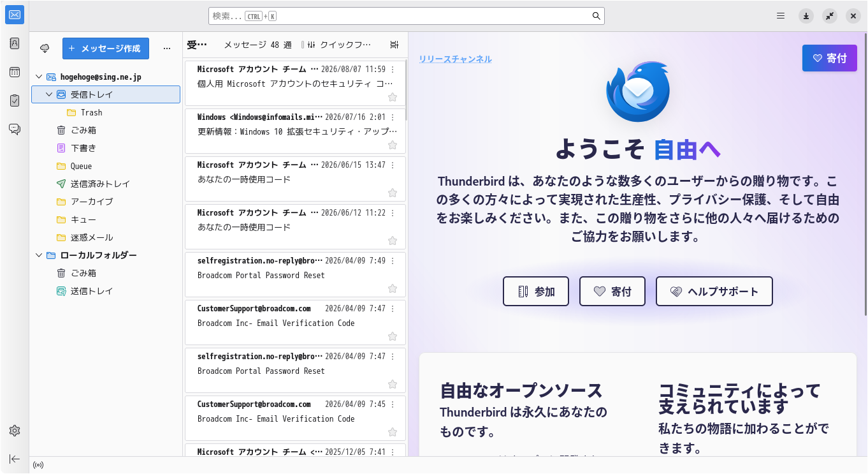Star the 7:45 Broadcom Email Verification message
The height and width of the screenshot is (474, 868).
click(393, 432)
